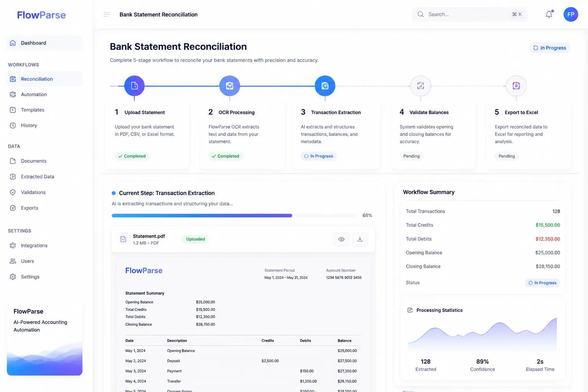Click the Templates sidebar icon
This screenshot has width=588, height=392.
tap(13, 110)
